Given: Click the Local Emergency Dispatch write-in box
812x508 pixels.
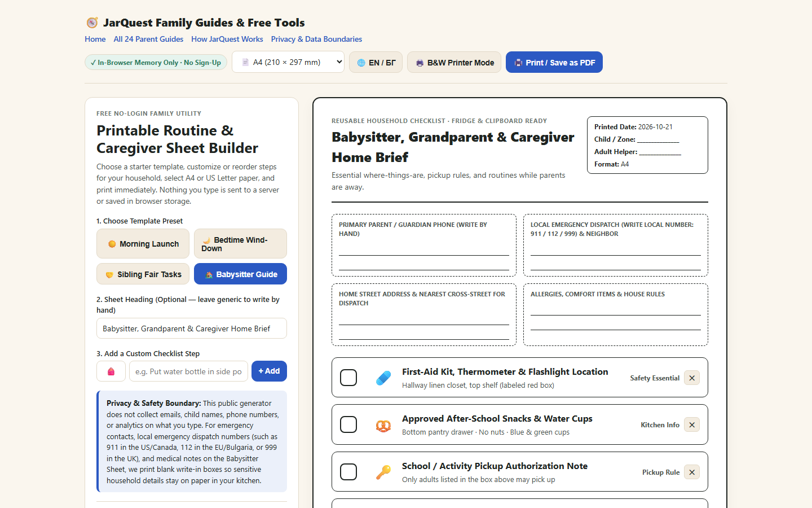Looking at the screenshot, I should point(616,245).
